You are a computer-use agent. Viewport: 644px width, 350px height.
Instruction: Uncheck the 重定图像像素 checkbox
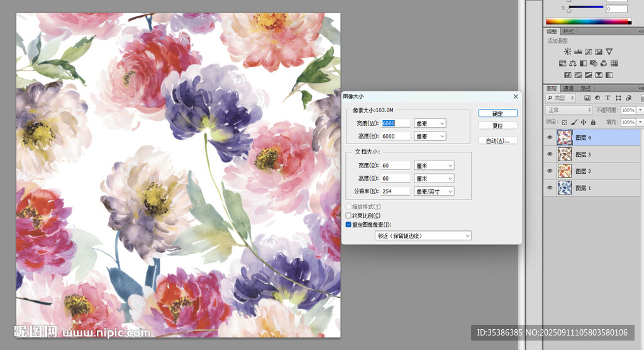(348, 224)
